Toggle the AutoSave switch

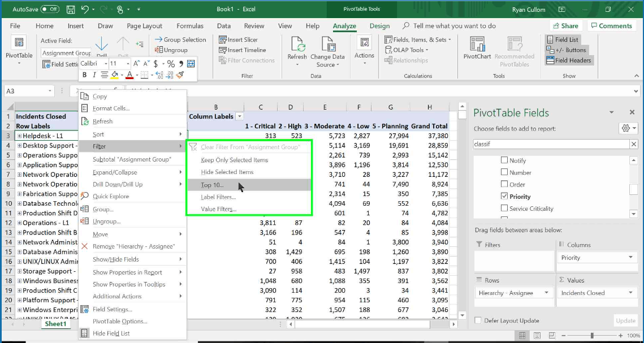coord(50,8)
